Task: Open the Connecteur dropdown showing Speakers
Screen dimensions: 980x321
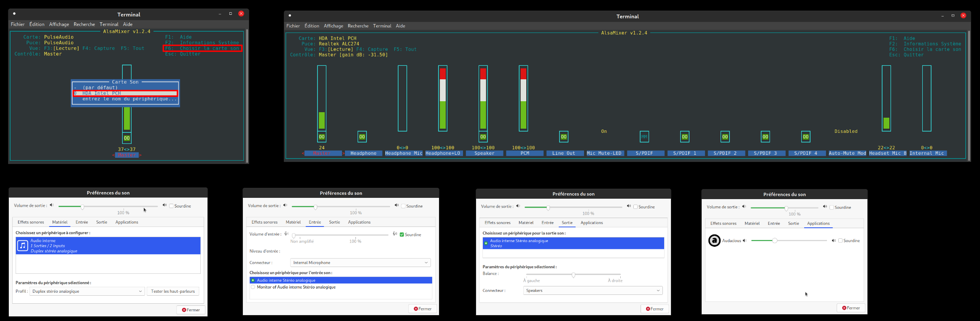Action: coord(592,291)
